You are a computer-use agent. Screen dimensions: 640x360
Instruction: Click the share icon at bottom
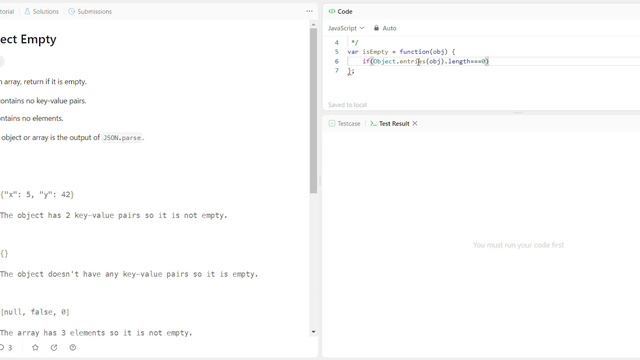tap(54, 347)
